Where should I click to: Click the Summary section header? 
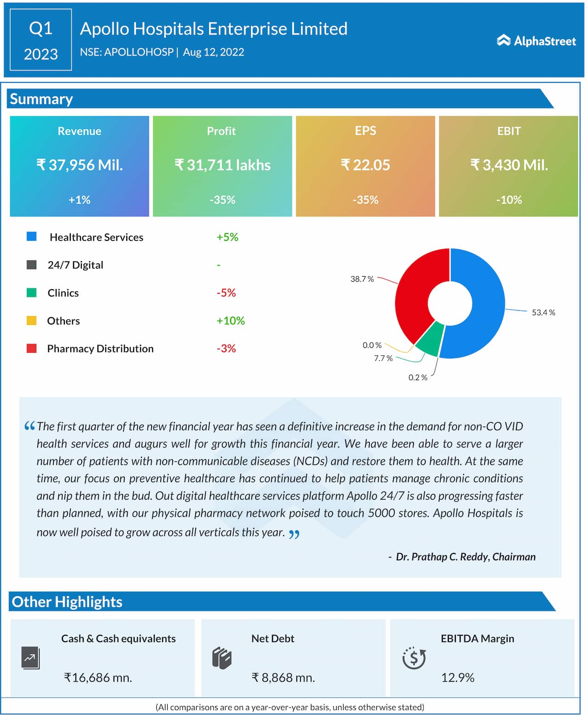(41, 99)
